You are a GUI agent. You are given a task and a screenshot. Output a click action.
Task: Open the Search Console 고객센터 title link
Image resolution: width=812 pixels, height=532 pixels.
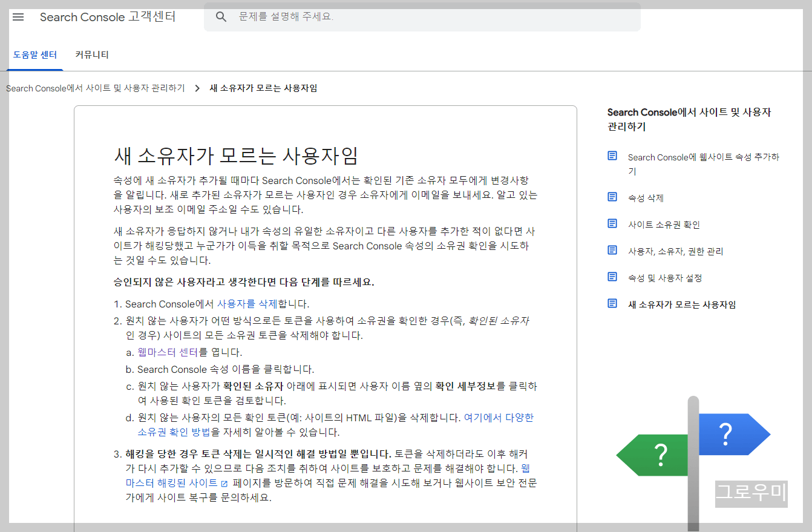coord(108,17)
